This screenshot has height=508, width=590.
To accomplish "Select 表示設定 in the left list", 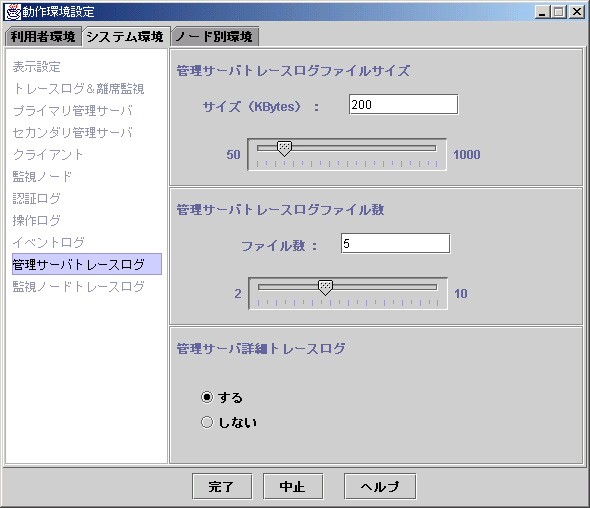I will 36,67.
